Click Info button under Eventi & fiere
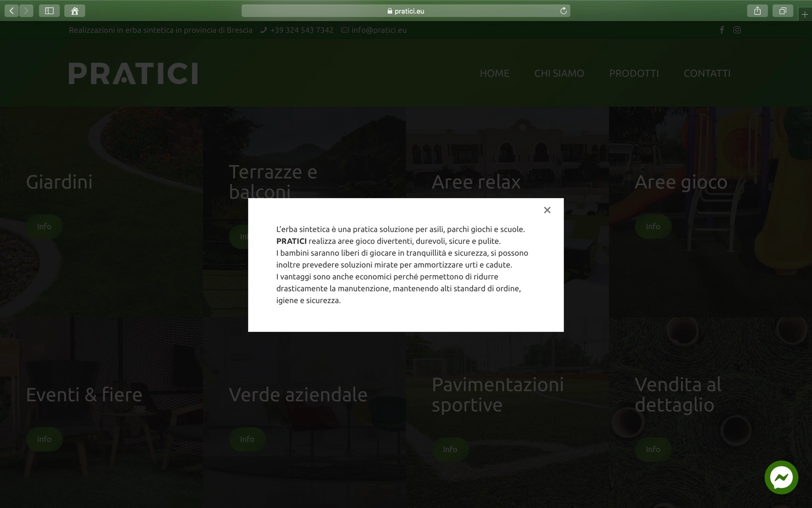 pos(44,439)
